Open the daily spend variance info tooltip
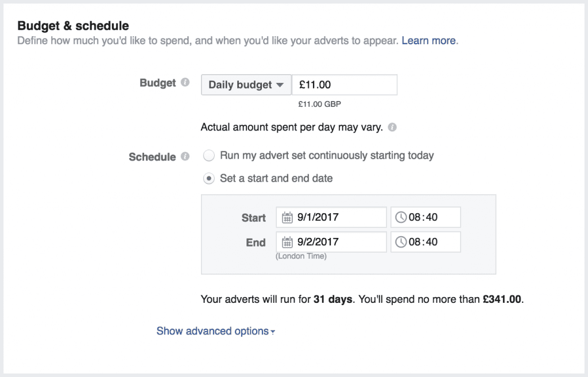 [392, 127]
